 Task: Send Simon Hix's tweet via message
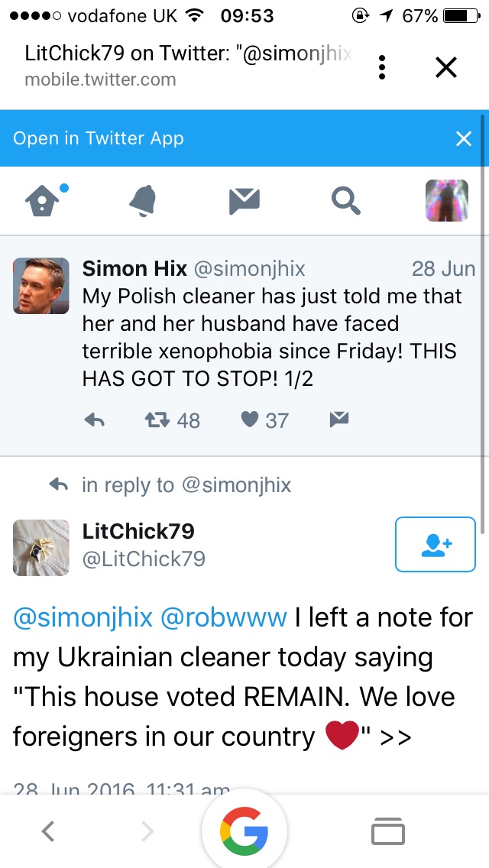click(338, 419)
